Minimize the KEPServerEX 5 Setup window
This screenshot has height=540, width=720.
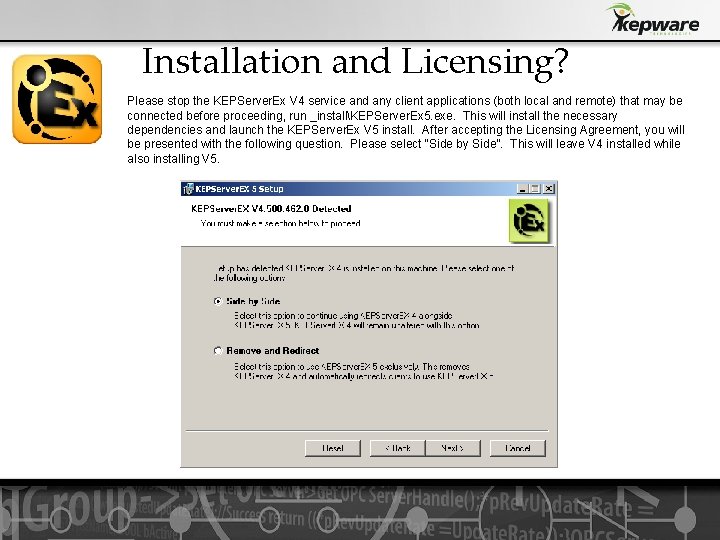(522, 189)
